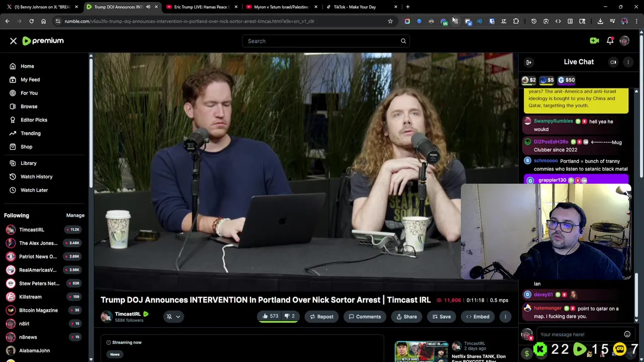Save the video to a playlist
The width and height of the screenshot is (644, 362).
tap(441, 317)
